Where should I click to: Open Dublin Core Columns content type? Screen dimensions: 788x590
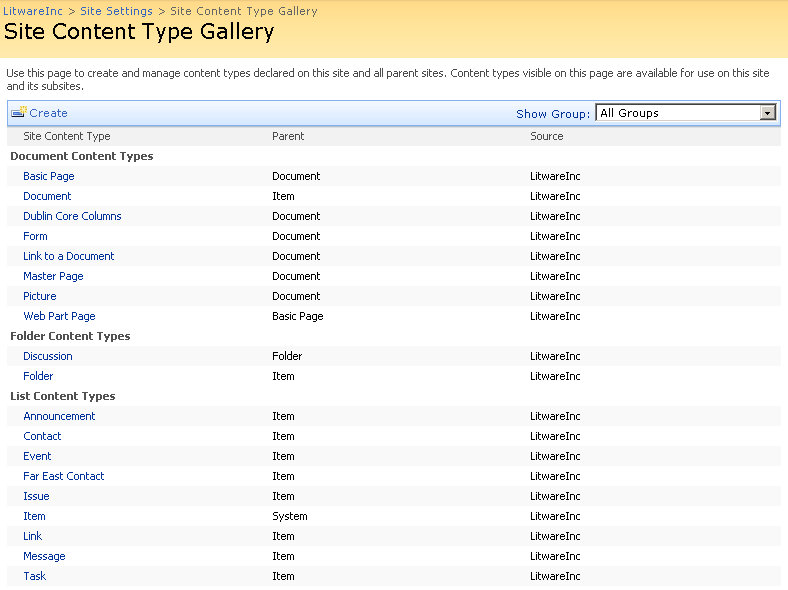(72, 216)
